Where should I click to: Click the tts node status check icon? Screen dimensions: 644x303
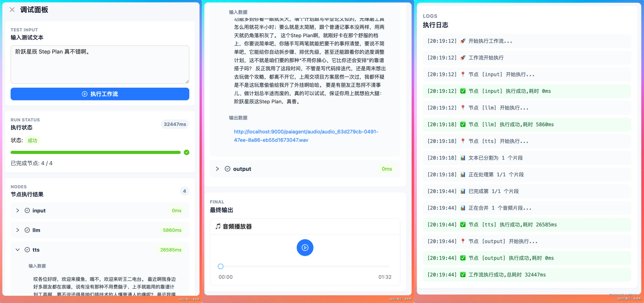[27, 250]
